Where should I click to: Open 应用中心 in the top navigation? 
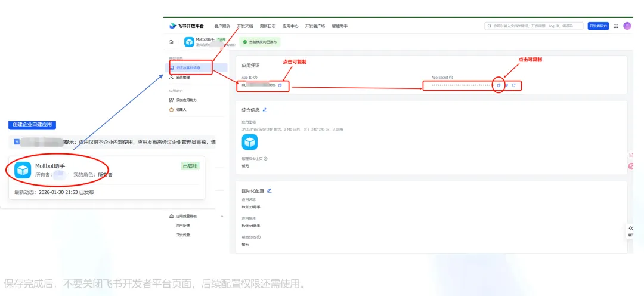coord(290,26)
